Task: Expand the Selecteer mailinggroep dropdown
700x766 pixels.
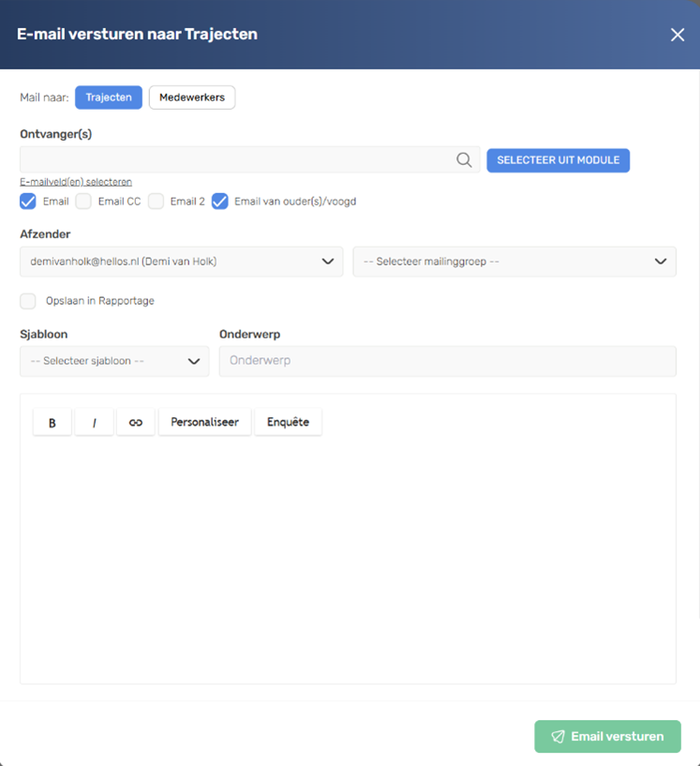Action: coord(514,262)
